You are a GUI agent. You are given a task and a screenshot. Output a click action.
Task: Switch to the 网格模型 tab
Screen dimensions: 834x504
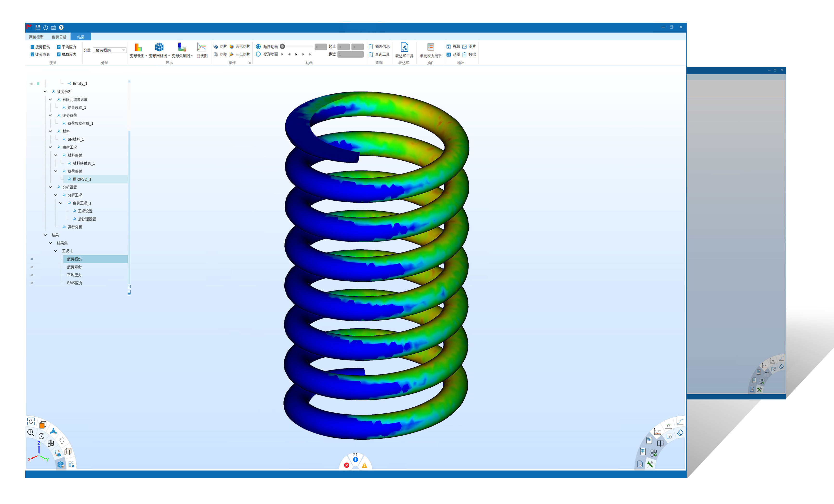point(36,37)
